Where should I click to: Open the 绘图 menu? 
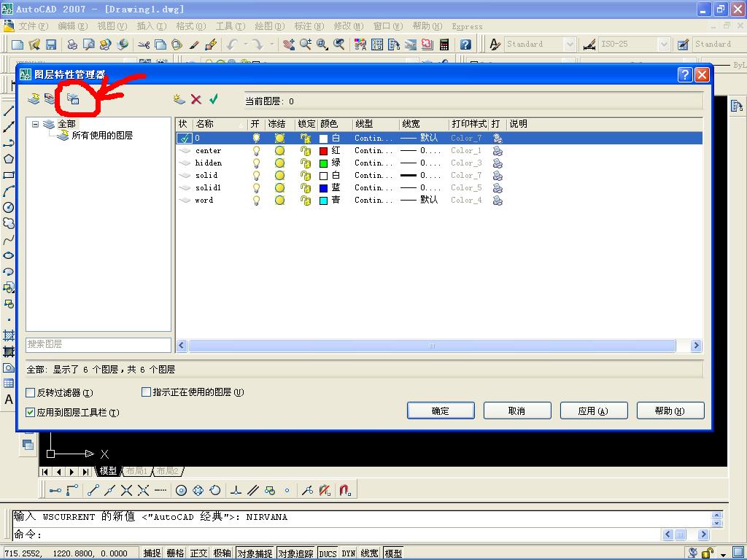pyautogui.click(x=269, y=26)
